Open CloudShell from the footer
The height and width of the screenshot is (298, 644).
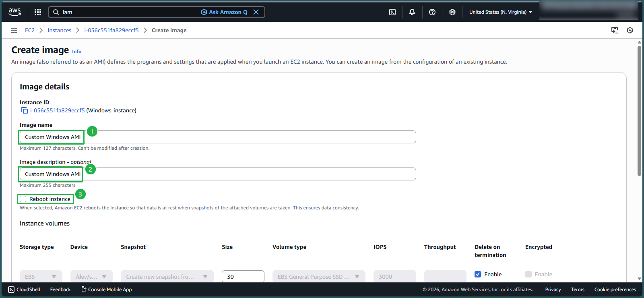[24, 290]
